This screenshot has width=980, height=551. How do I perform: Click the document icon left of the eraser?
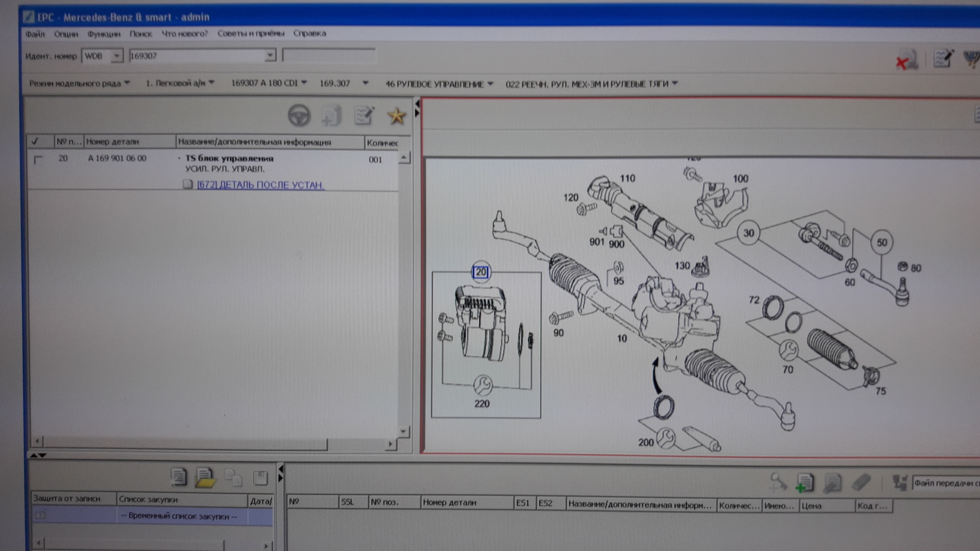832,483
